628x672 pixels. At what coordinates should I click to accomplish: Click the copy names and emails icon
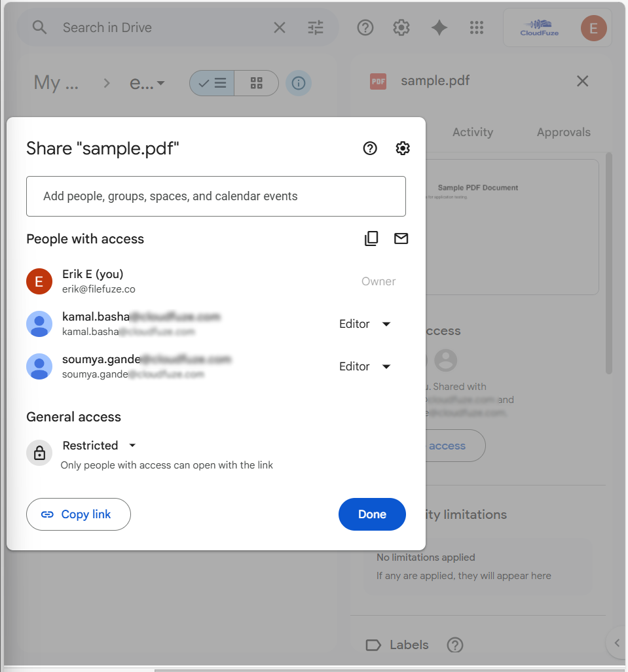(371, 238)
